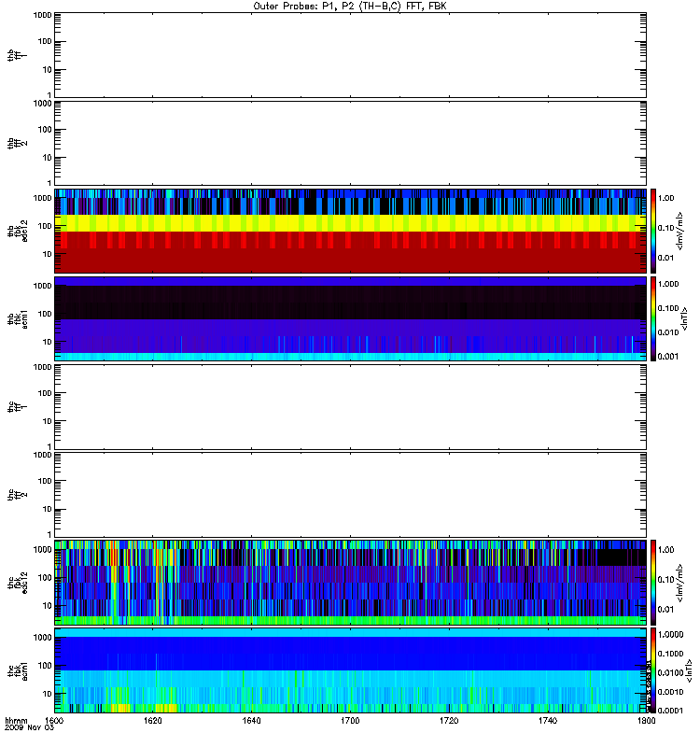Click the "thc fbk scm1" y-axis label
Image resolution: width=700 pixels, height=747 pixels.
(18, 670)
